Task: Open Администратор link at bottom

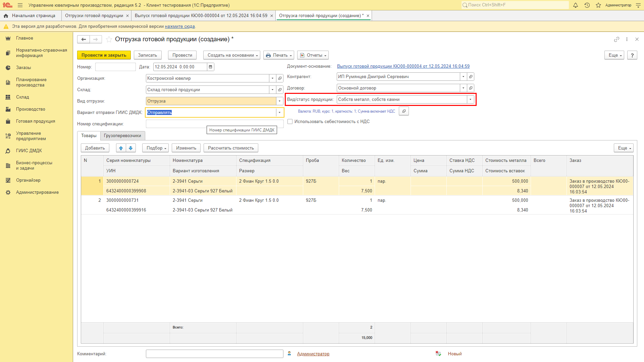Action: pos(313,354)
